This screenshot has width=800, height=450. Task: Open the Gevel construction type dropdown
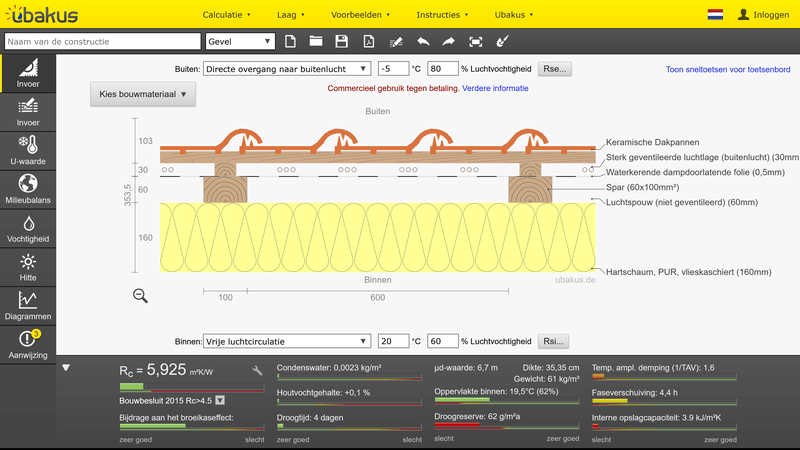pyautogui.click(x=240, y=41)
